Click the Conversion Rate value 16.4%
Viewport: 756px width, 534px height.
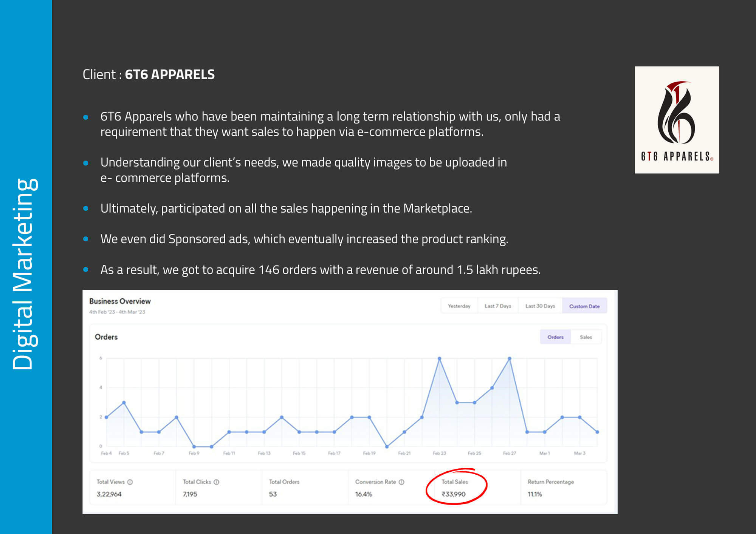pyautogui.click(x=364, y=494)
